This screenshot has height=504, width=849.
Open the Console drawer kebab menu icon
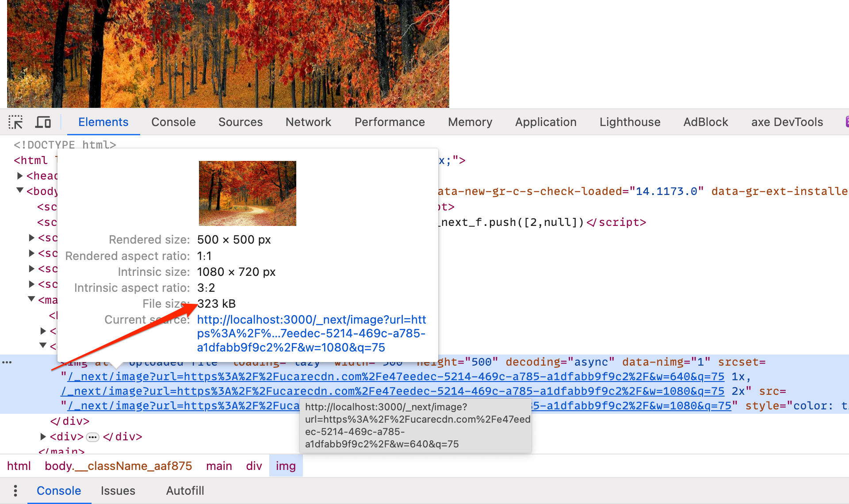point(15,490)
